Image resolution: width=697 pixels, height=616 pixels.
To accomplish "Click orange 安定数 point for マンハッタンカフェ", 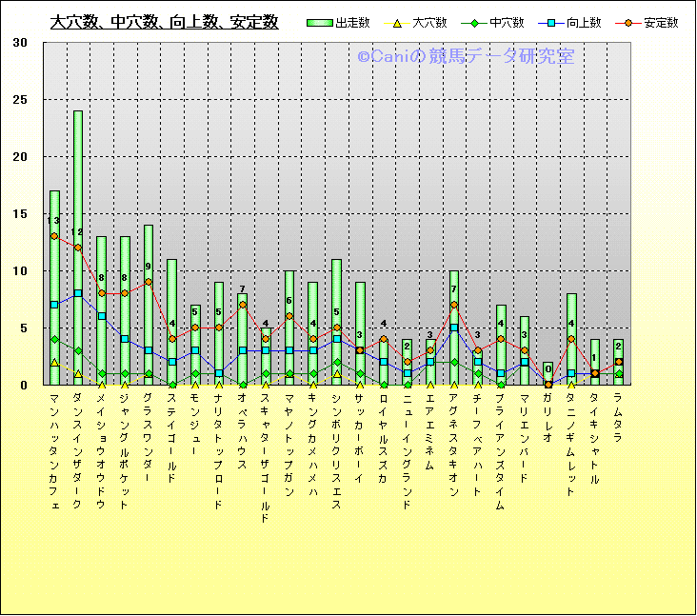I will pyautogui.click(x=54, y=236).
